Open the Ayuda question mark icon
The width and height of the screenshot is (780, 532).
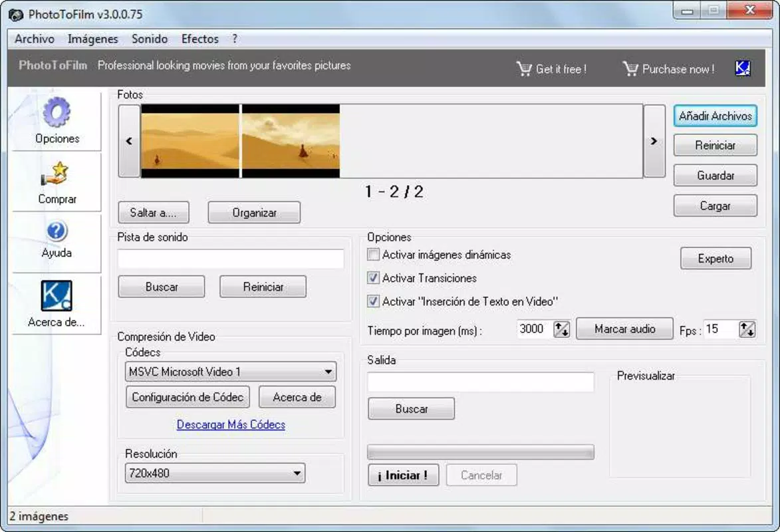pos(57,231)
